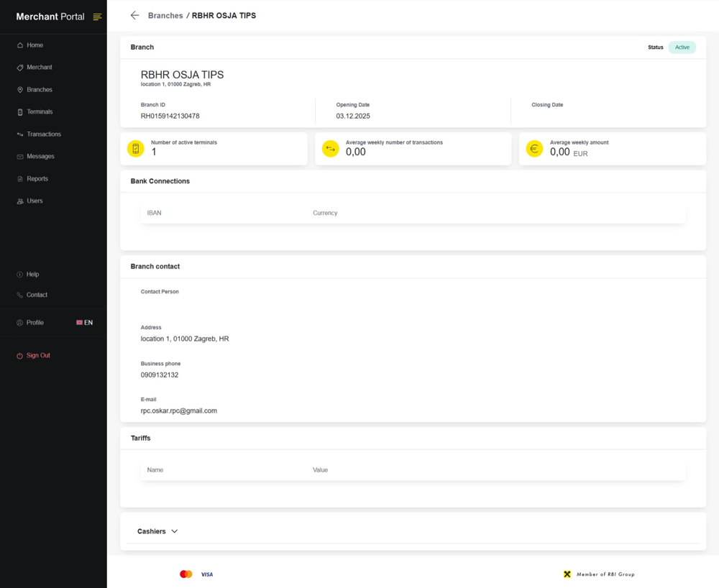The image size is (719, 588).
Task: Click the Mastercard logo in the footer
Action: point(186,574)
